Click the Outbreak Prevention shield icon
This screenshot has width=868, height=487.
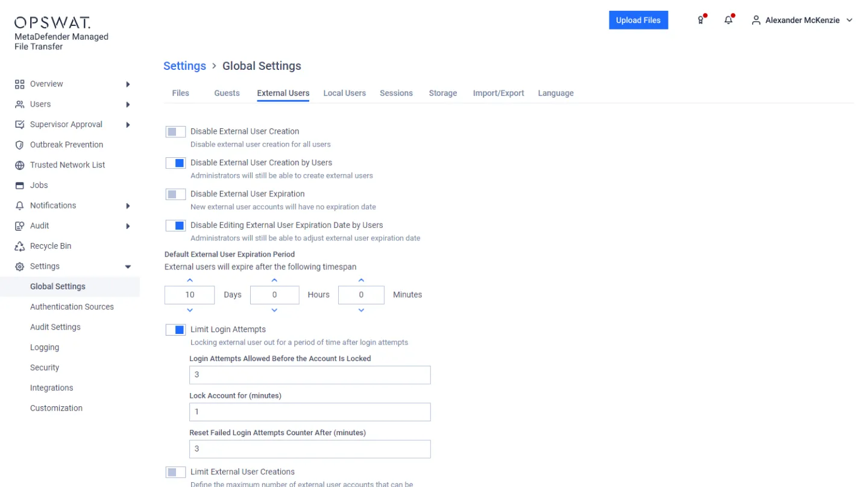tap(19, 145)
